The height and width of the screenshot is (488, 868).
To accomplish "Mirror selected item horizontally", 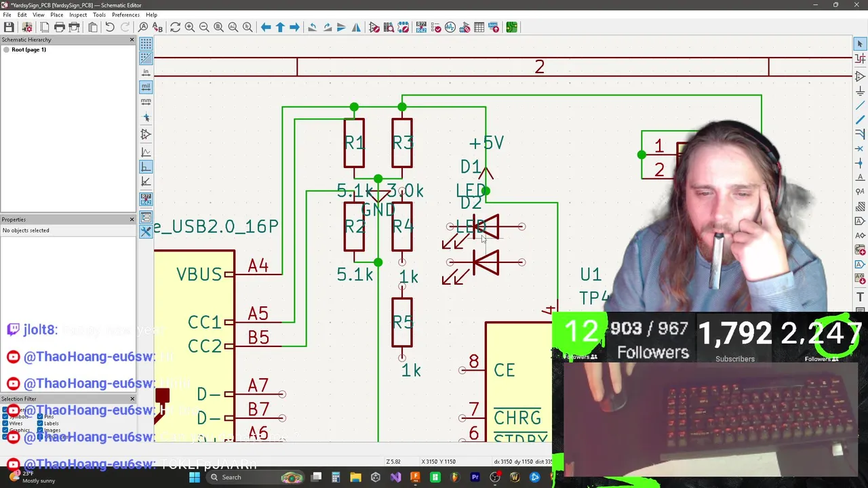I will click(x=356, y=27).
